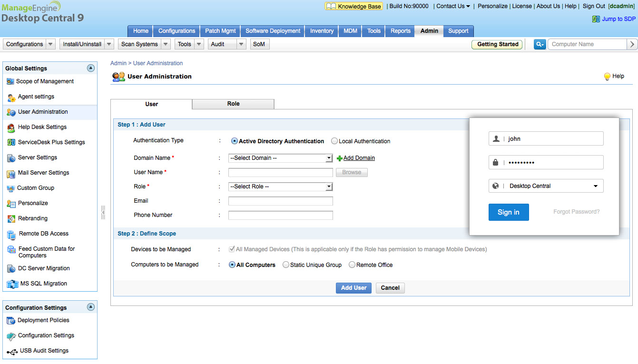The width and height of the screenshot is (638, 364).
Task: Select All Computers radio button
Action: (x=232, y=265)
